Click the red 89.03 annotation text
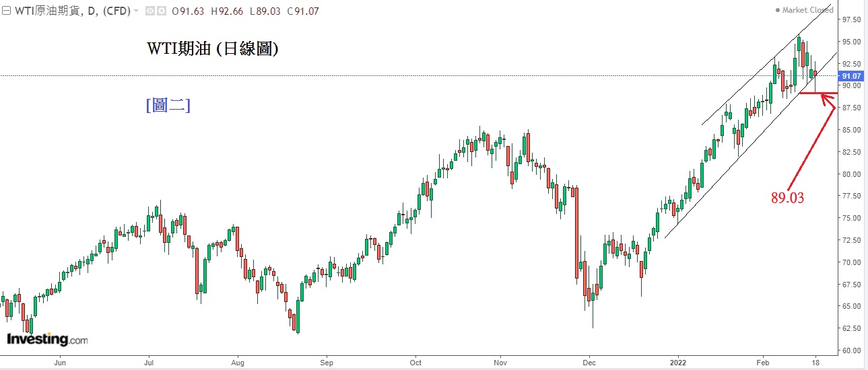Image resolution: width=868 pixels, height=370 pixels. [788, 198]
